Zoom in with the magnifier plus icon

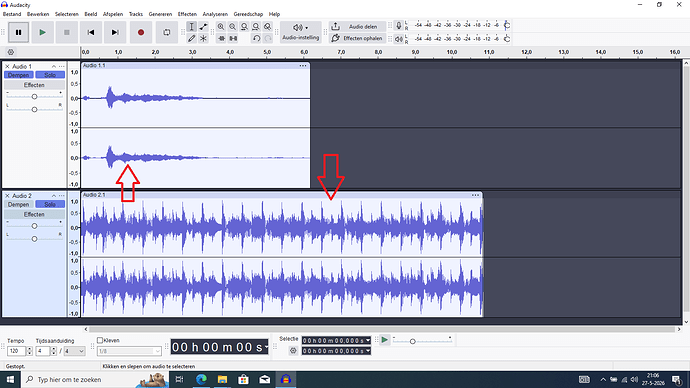221,27
